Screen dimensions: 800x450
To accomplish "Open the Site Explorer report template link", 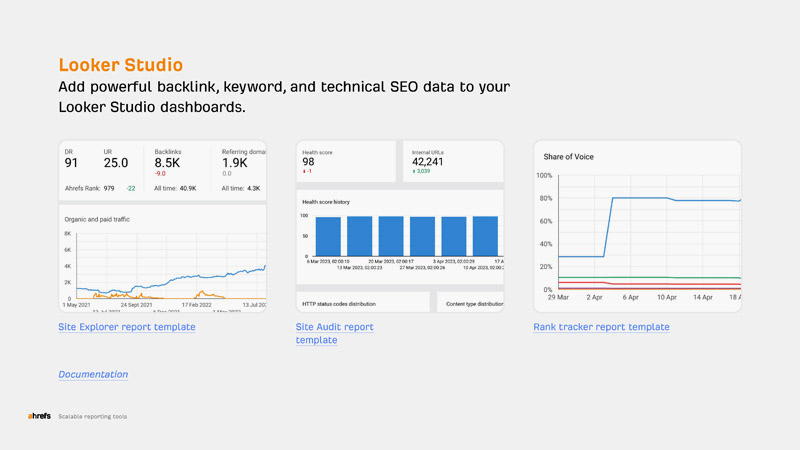I will tap(127, 327).
